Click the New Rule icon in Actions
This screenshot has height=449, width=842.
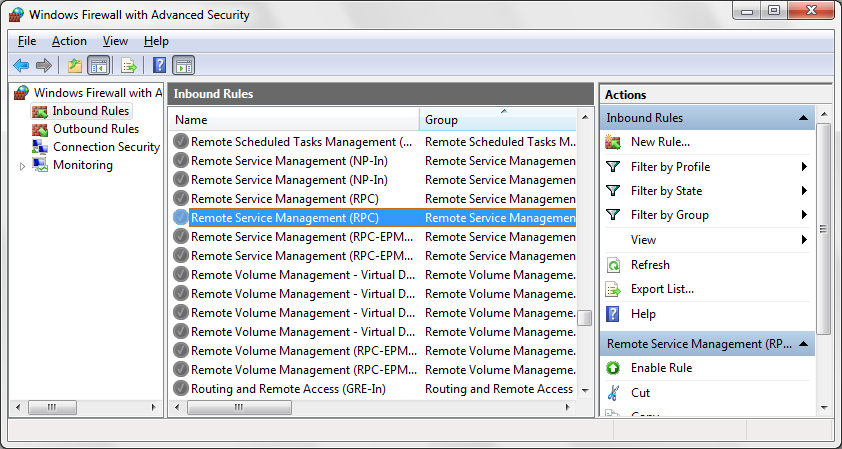(613, 142)
